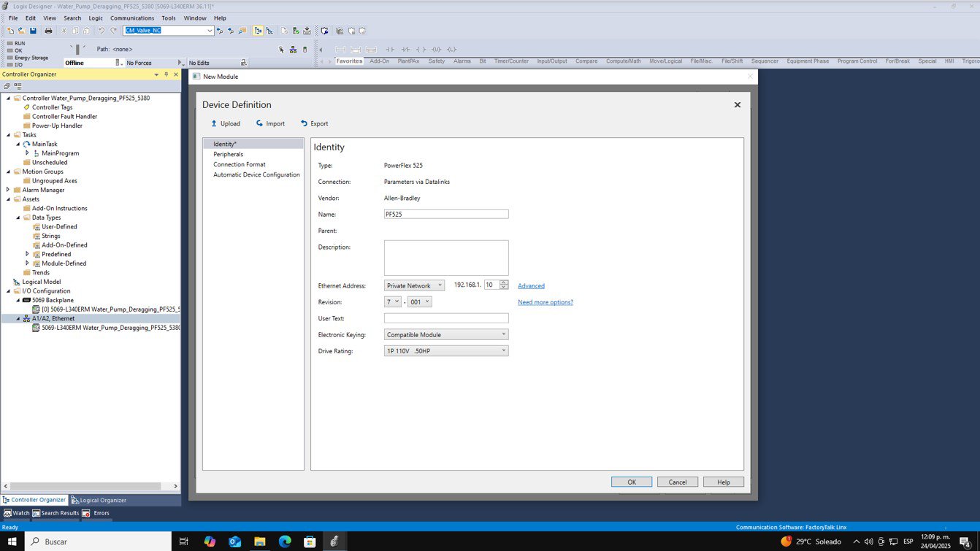Click the OK button in Device Definition
980x551 pixels.
[632, 482]
